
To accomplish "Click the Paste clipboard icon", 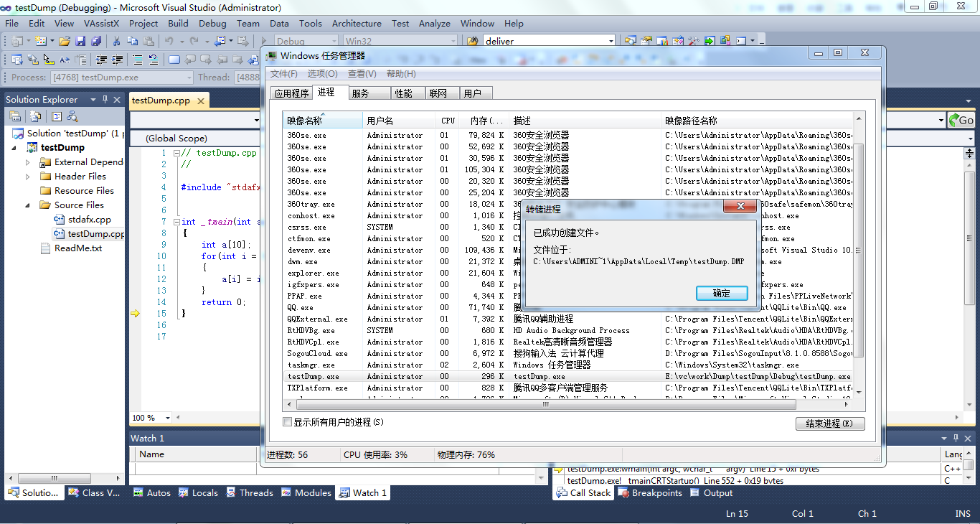I will pos(149,41).
